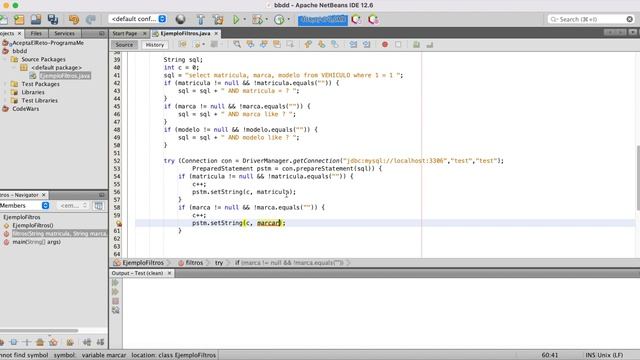Select the bbdd project node

[20, 51]
